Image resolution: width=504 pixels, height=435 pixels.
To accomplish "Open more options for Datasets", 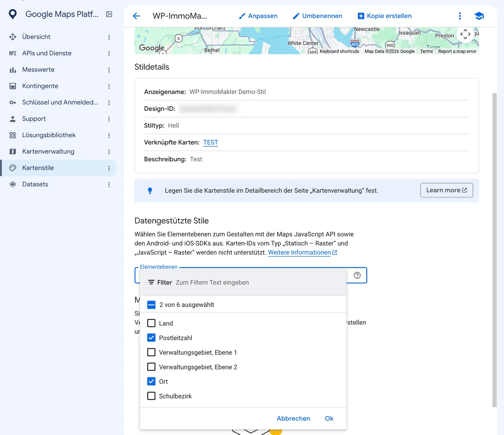I will (109, 185).
